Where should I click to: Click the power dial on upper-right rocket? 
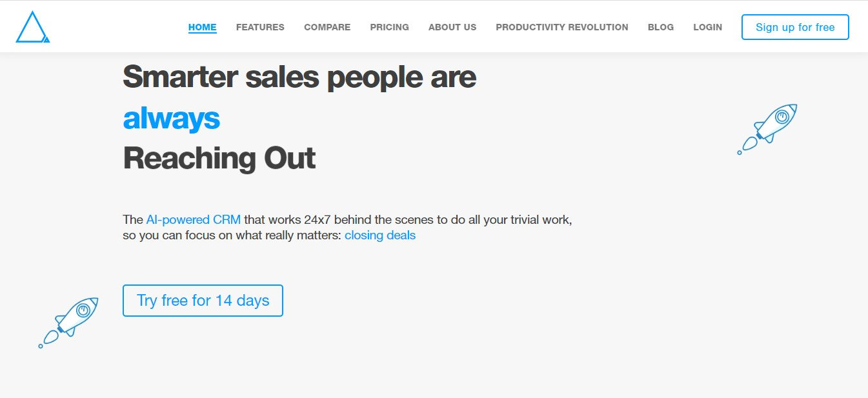click(782, 117)
